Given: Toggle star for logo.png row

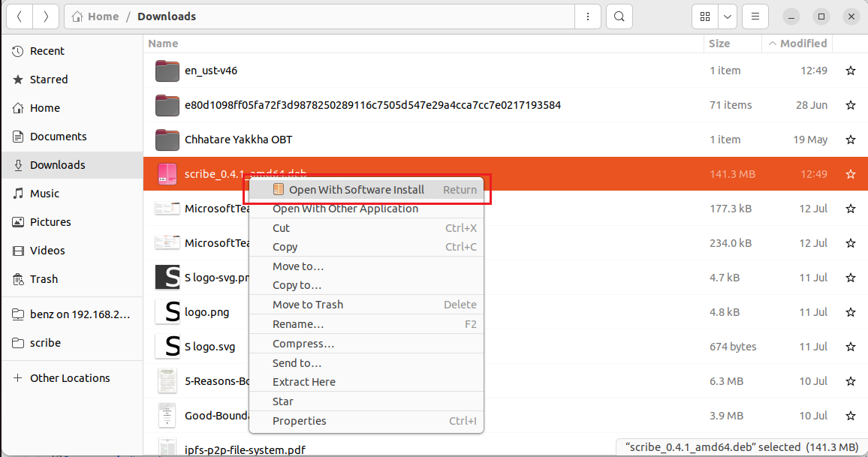Looking at the screenshot, I should pos(850,312).
